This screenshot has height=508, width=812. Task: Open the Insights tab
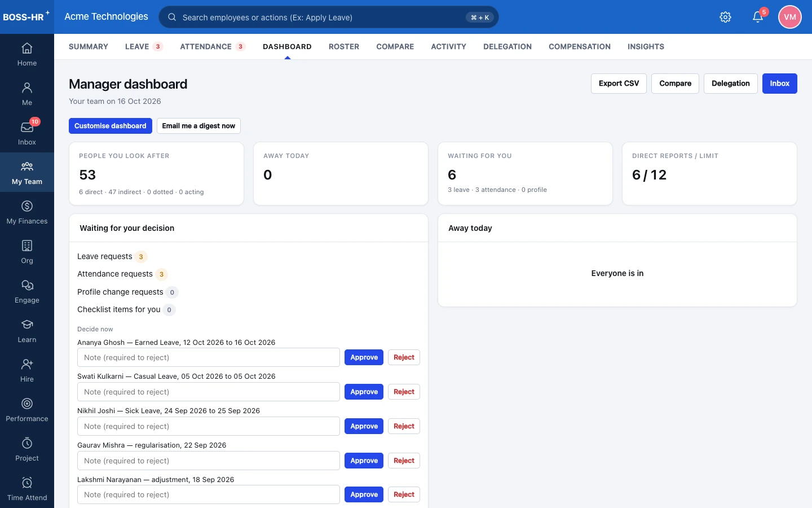[646, 47]
